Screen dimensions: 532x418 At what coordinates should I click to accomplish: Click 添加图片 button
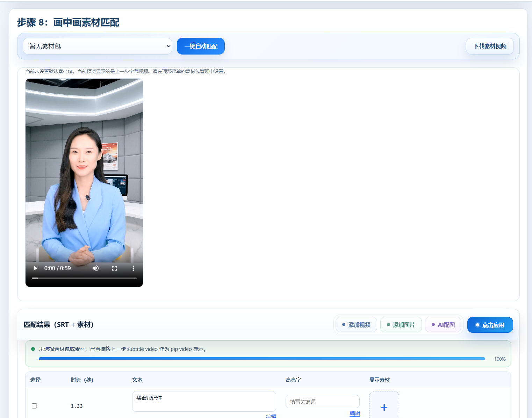pos(401,325)
